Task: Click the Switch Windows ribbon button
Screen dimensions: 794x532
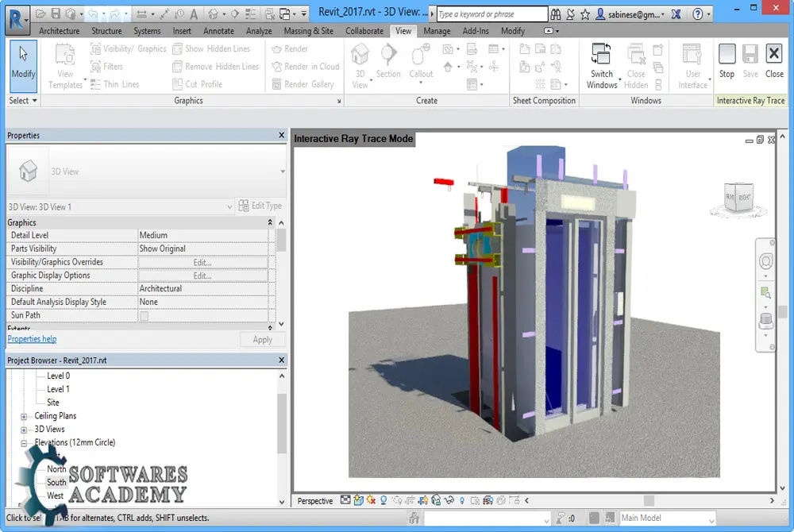Action: click(x=602, y=67)
